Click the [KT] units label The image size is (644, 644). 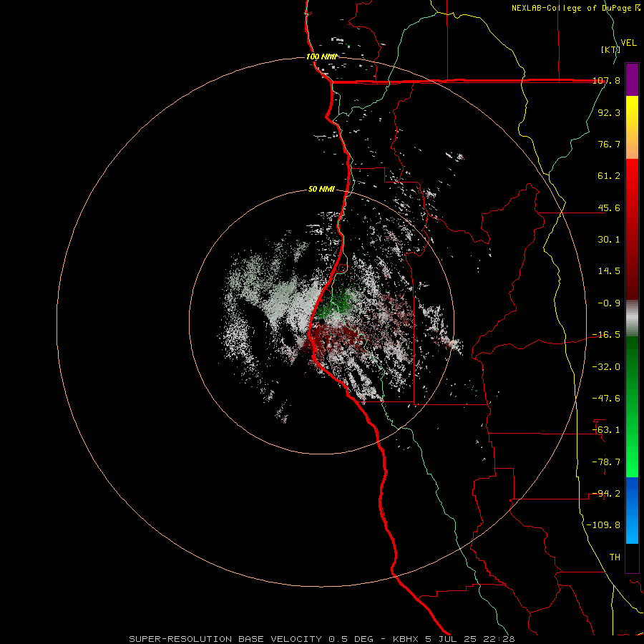[610, 49]
